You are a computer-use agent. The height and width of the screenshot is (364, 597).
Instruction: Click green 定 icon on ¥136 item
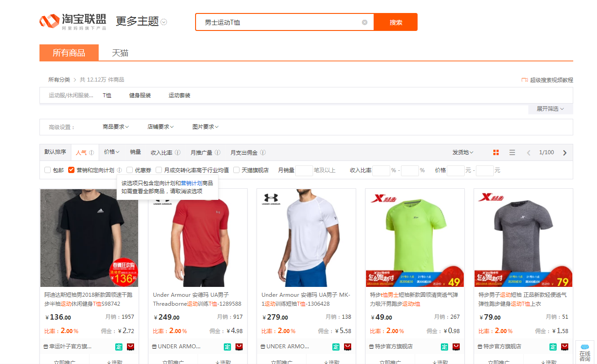[x=119, y=347]
